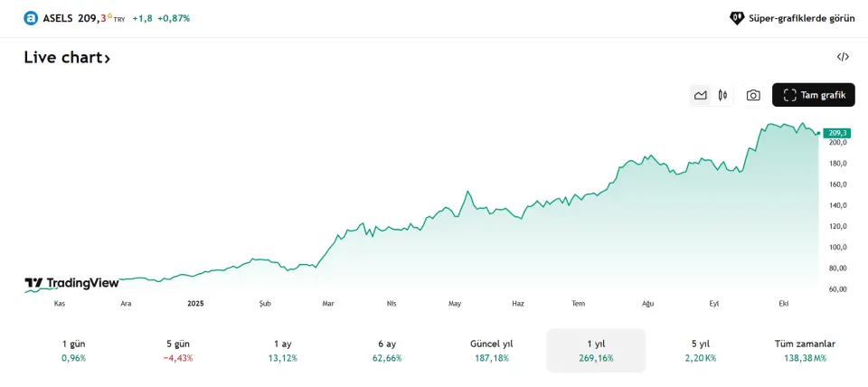Image resolution: width=868 pixels, height=387 pixels.
Task: Select the 1 gün time range
Action: pyautogui.click(x=73, y=350)
